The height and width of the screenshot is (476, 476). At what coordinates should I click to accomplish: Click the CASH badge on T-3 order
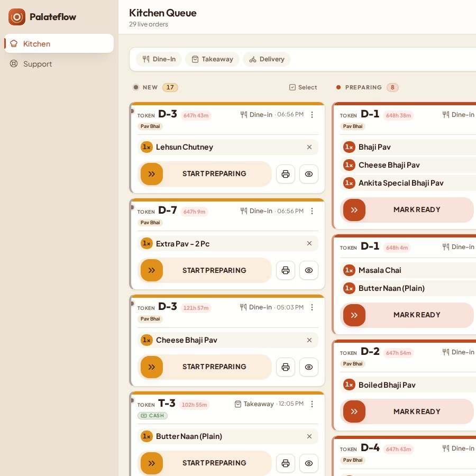pos(152,416)
